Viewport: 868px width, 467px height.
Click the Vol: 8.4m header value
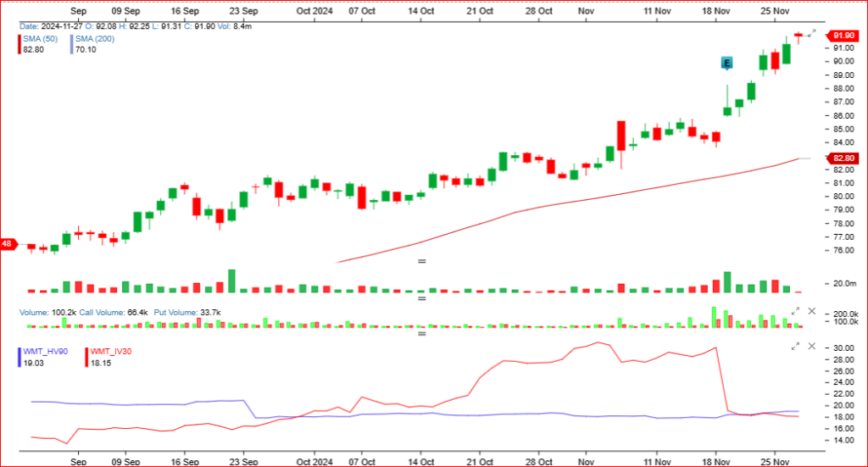click(x=235, y=26)
